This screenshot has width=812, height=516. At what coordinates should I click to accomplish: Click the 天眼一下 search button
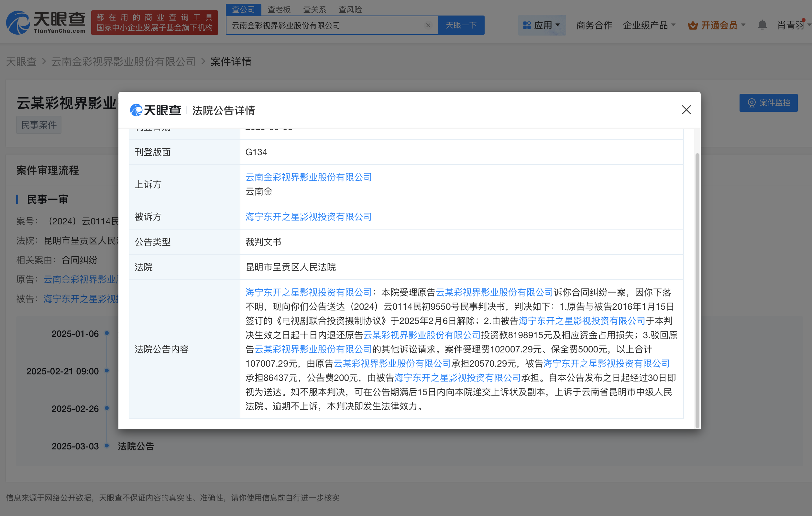click(461, 25)
